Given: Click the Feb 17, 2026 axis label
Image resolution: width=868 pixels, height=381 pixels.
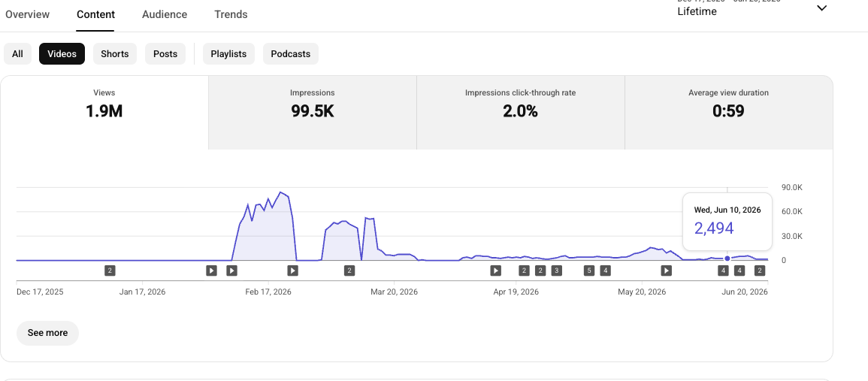Looking at the screenshot, I should [268, 292].
